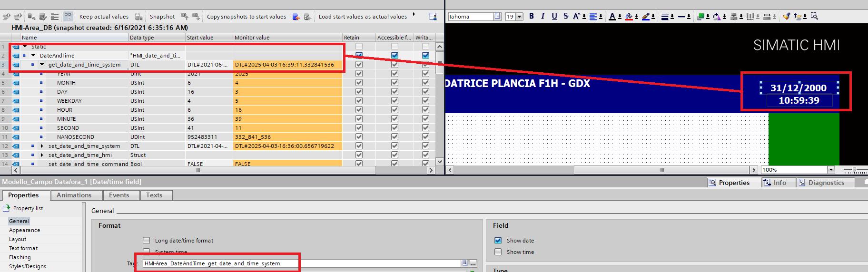Toggle Underline text formatting
This screenshot has height=272, width=868.
pos(554,16)
